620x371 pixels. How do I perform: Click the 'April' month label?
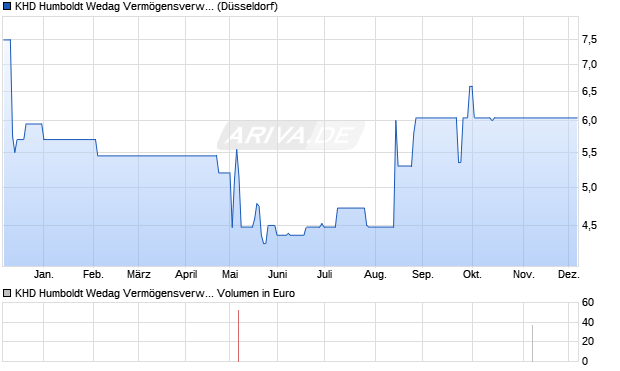(x=186, y=274)
